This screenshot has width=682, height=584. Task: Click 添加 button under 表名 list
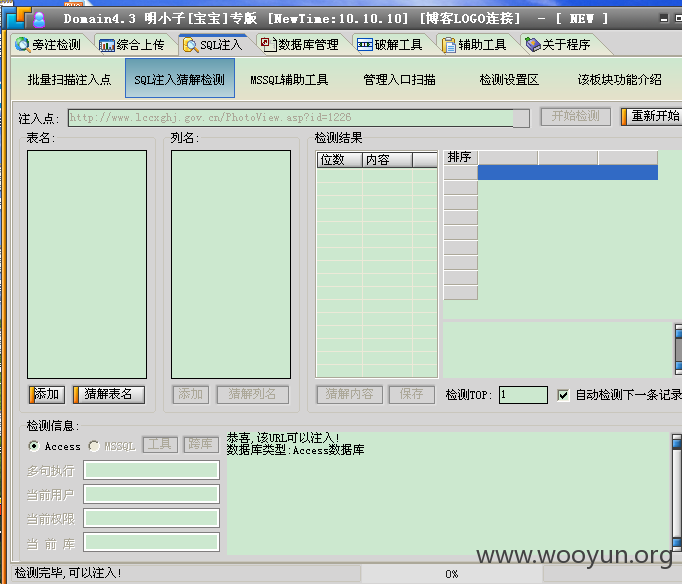point(47,394)
